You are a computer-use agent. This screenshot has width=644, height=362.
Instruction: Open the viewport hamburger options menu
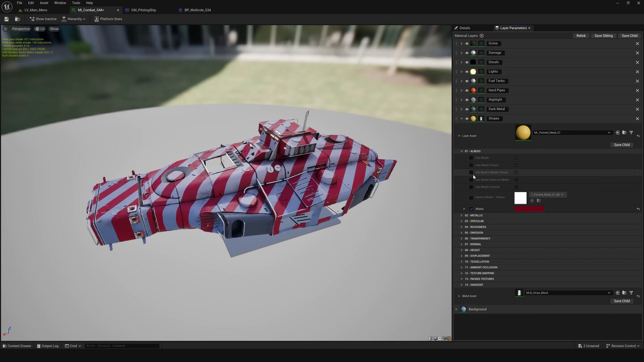coord(5,29)
